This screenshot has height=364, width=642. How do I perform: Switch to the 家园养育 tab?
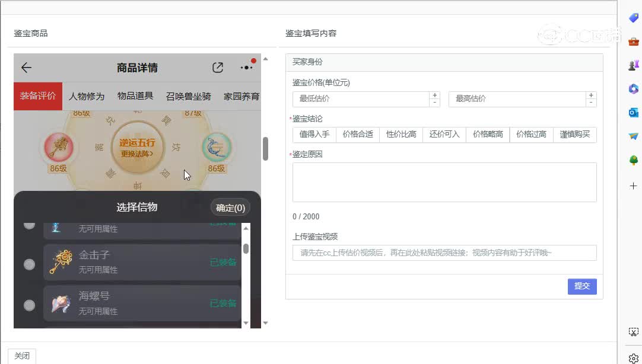(241, 96)
